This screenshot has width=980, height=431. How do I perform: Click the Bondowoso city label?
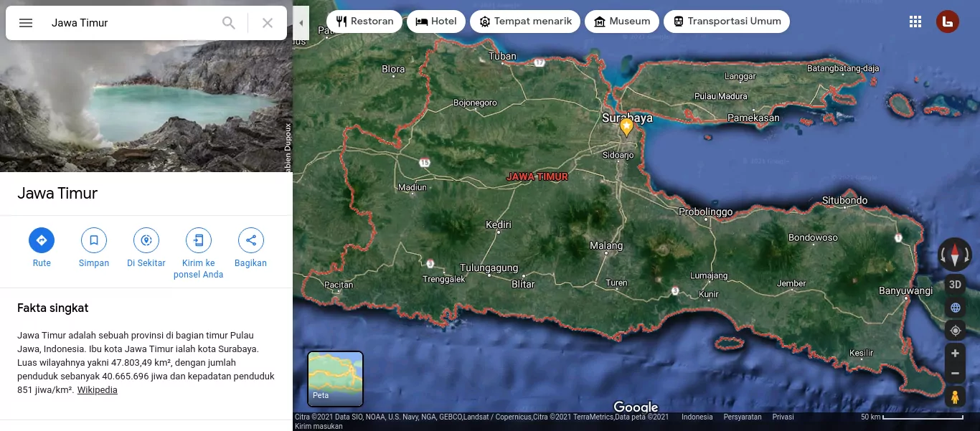(813, 237)
